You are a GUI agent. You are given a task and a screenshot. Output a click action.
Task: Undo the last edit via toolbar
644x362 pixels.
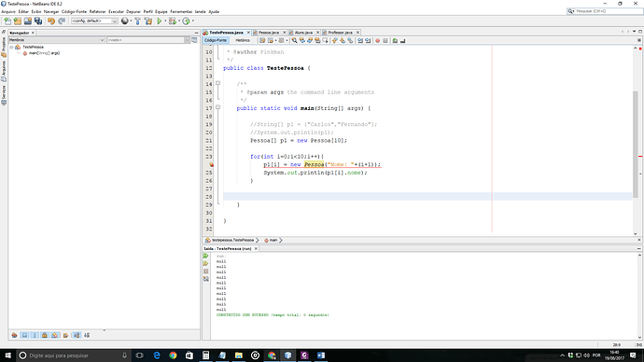pyautogui.click(x=51, y=21)
